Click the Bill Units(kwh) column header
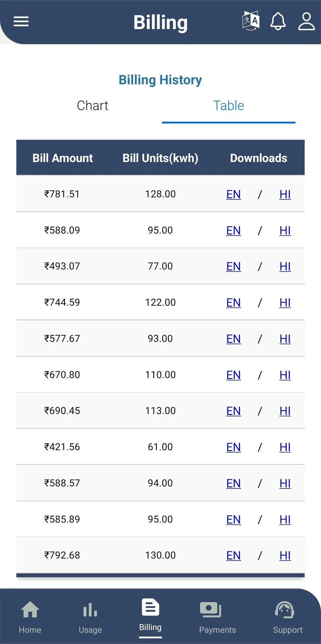The height and width of the screenshot is (644, 321). (160, 158)
